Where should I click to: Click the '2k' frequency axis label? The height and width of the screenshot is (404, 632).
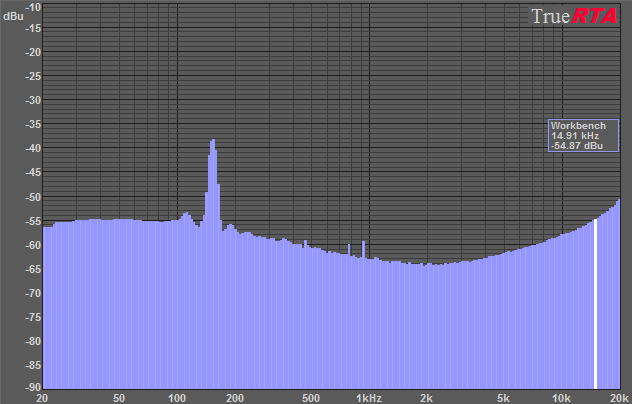tap(426, 398)
